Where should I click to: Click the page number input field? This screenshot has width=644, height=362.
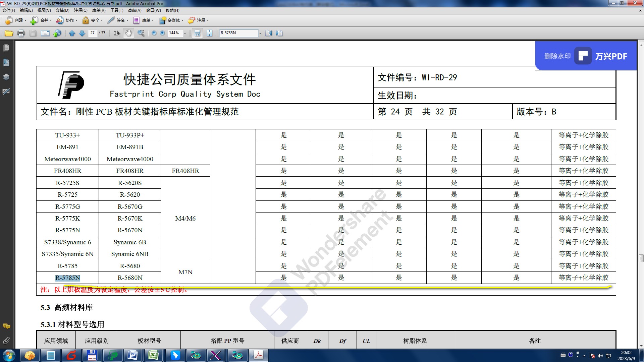[93, 33]
